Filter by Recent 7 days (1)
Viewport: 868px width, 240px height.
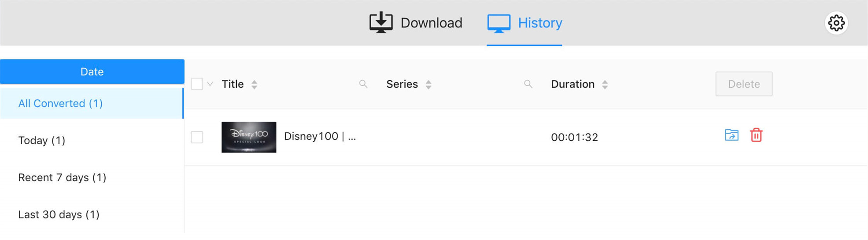click(x=62, y=177)
